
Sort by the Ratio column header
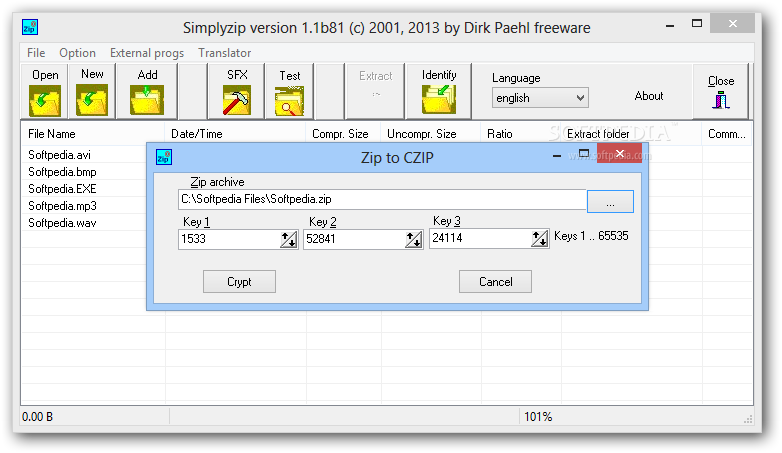(521, 134)
